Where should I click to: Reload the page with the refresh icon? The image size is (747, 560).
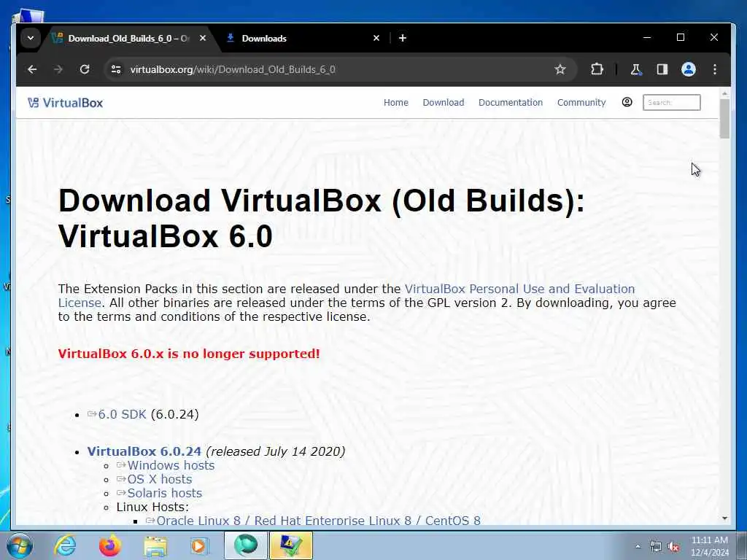tap(85, 69)
